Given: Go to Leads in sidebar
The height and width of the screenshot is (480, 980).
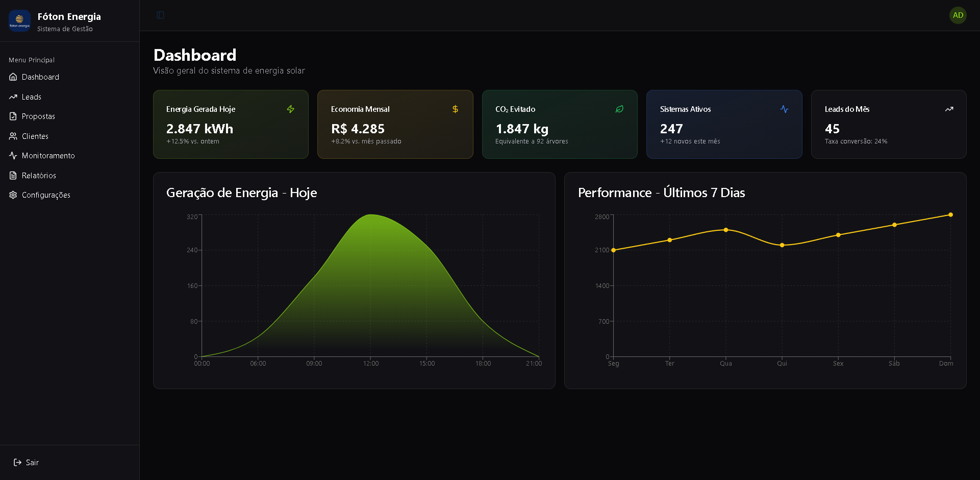Looking at the screenshot, I should point(31,97).
